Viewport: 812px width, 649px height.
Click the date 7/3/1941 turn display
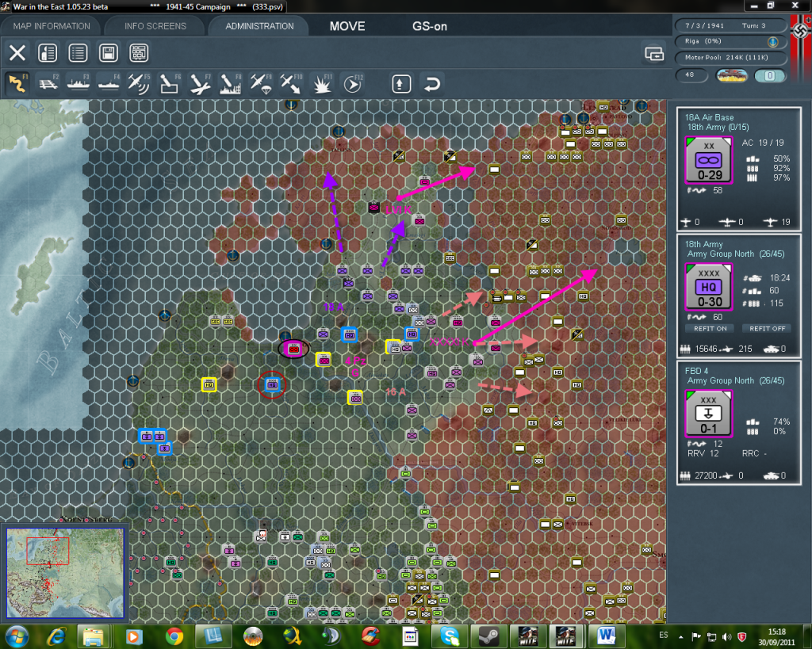point(704,25)
